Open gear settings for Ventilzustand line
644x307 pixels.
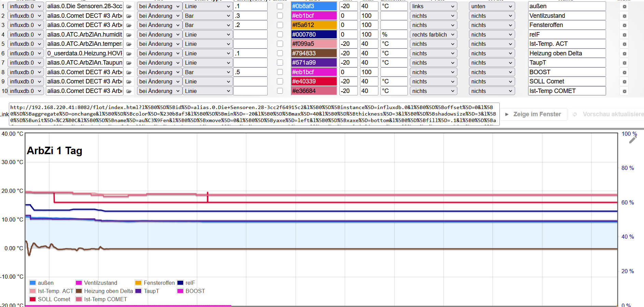pos(625,16)
